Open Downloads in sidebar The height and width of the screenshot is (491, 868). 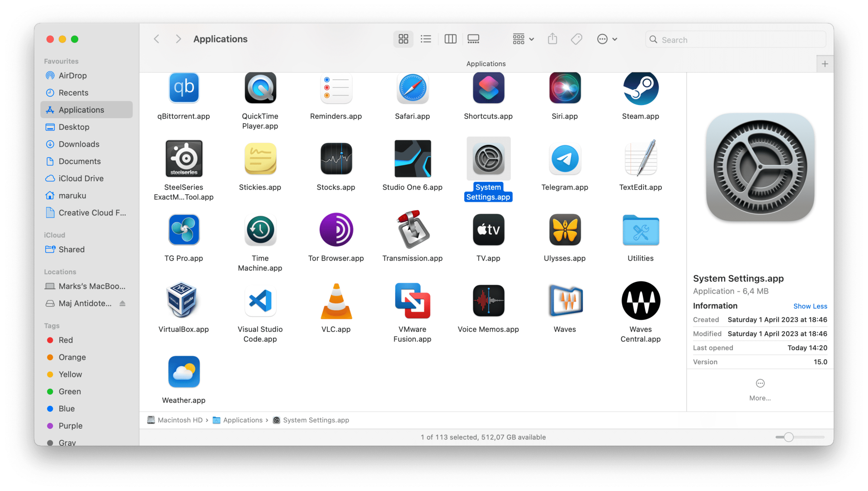(86, 144)
